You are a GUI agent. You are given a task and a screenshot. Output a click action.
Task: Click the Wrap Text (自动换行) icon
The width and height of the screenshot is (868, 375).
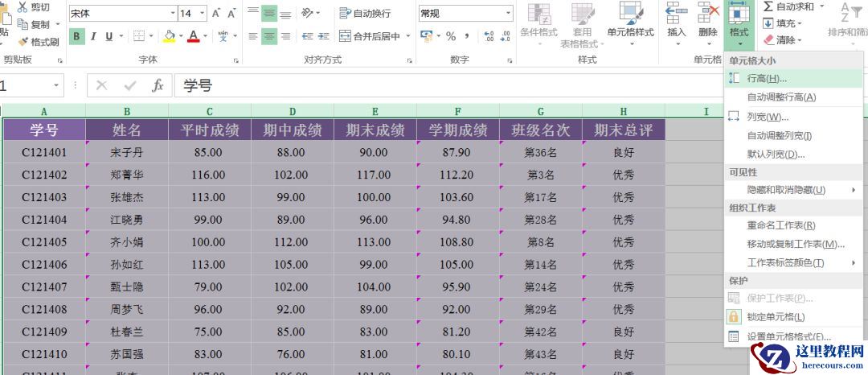click(345, 14)
